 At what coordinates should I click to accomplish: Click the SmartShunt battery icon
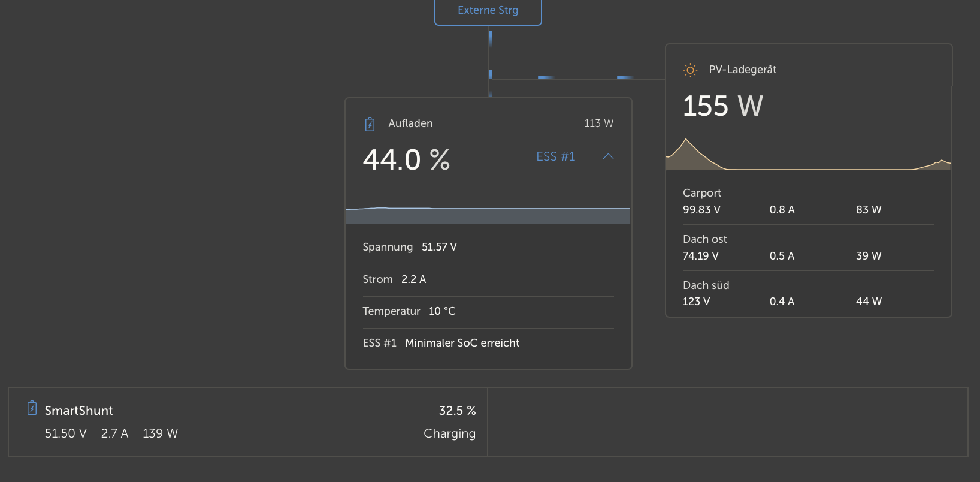(32, 409)
